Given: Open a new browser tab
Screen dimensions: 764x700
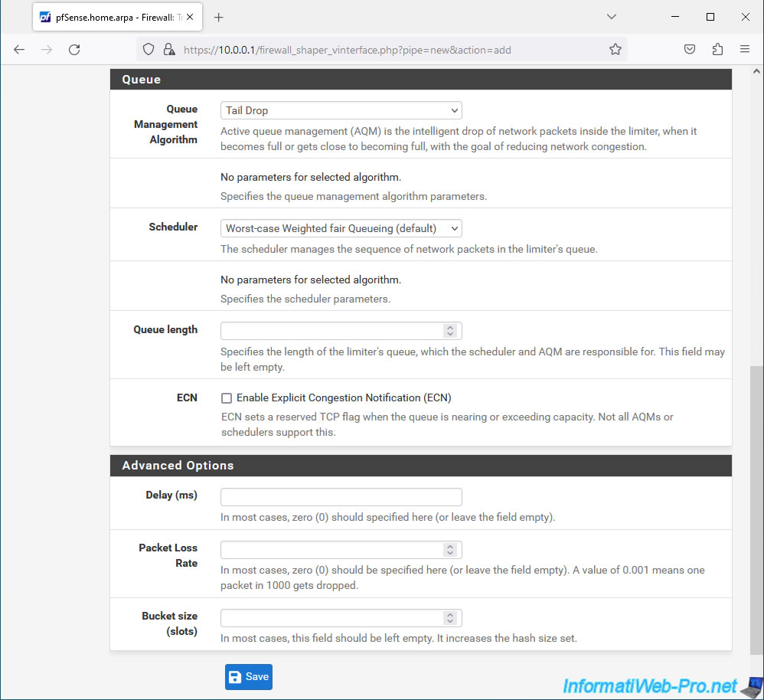Looking at the screenshot, I should pyautogui.click(x=219, y=18).
